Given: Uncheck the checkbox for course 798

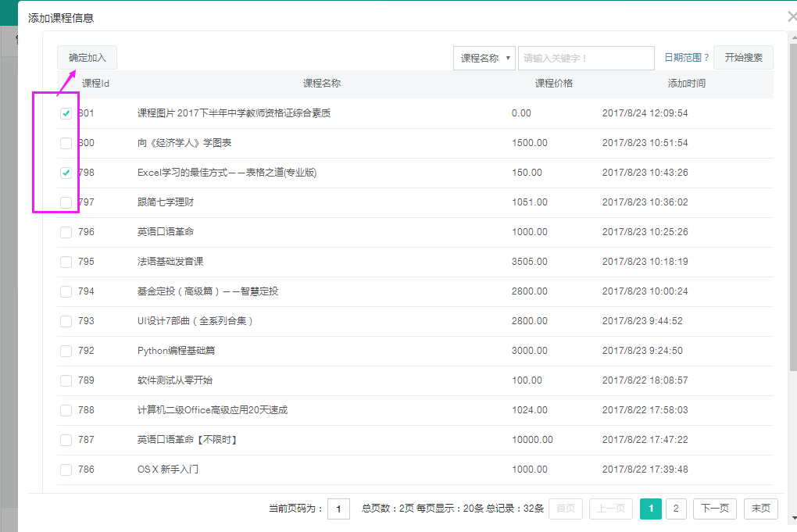Looking at the screenshot, I should tap(66, 173).
